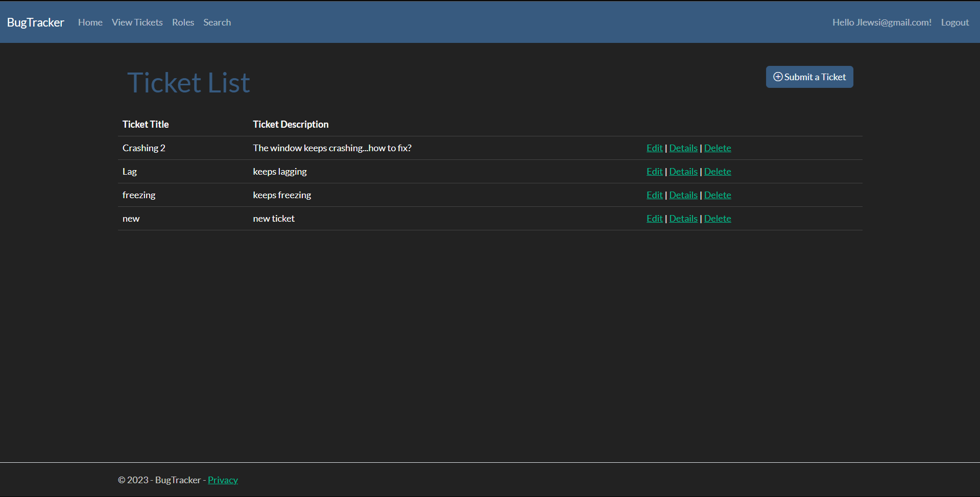This screenshot has height=497, width=980.
Task: Open the Roles nav item
Action: coord(183,22)
